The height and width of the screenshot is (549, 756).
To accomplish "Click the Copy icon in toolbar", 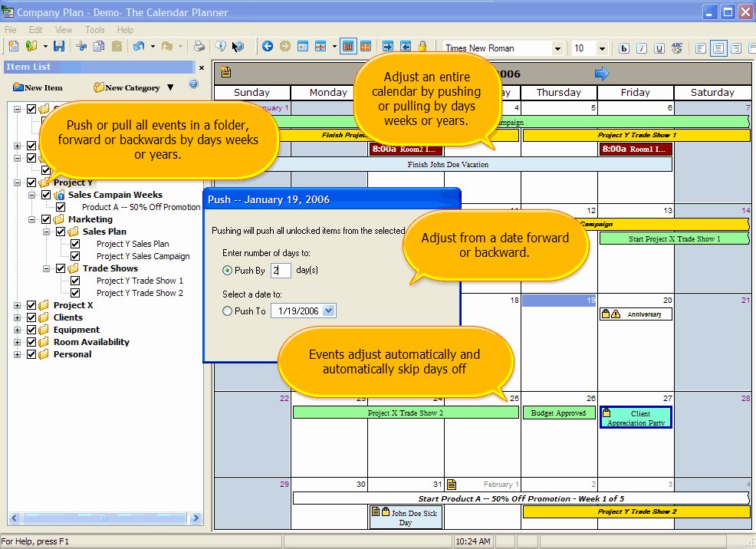I will pos(99,46).
